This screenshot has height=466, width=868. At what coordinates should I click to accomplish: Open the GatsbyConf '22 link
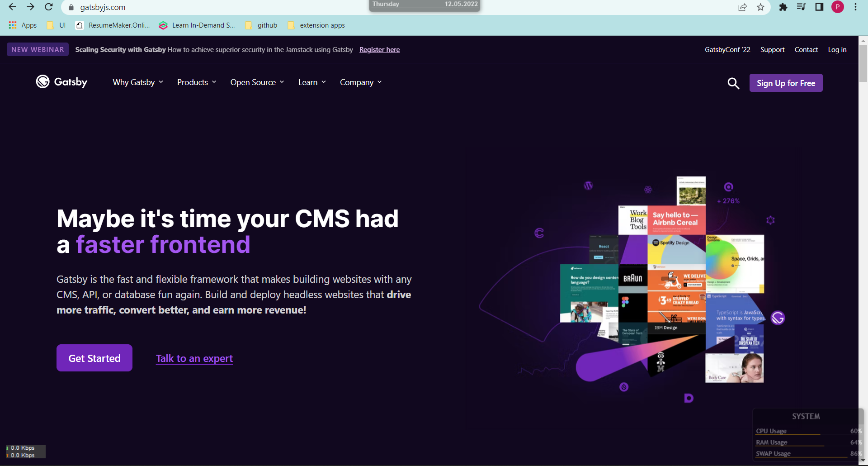(727, 50)
